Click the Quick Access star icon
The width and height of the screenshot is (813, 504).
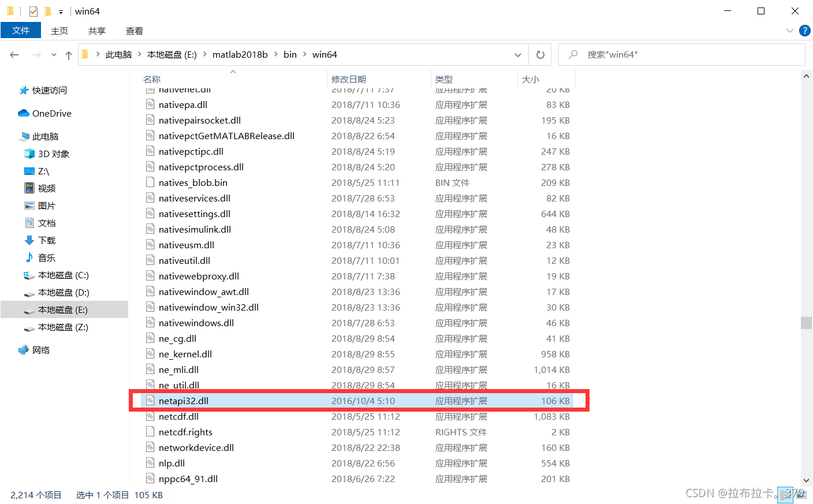click(x=24, y=91)
